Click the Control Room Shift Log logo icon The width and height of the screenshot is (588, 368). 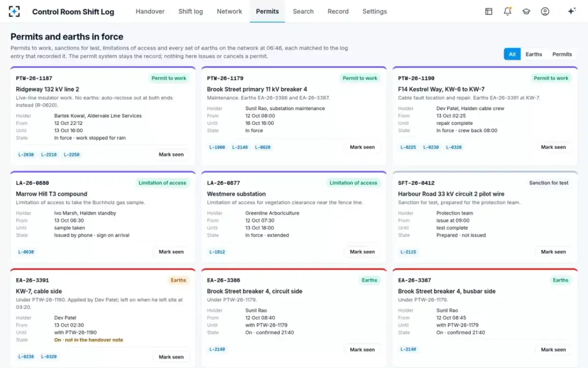pos(15,11)
